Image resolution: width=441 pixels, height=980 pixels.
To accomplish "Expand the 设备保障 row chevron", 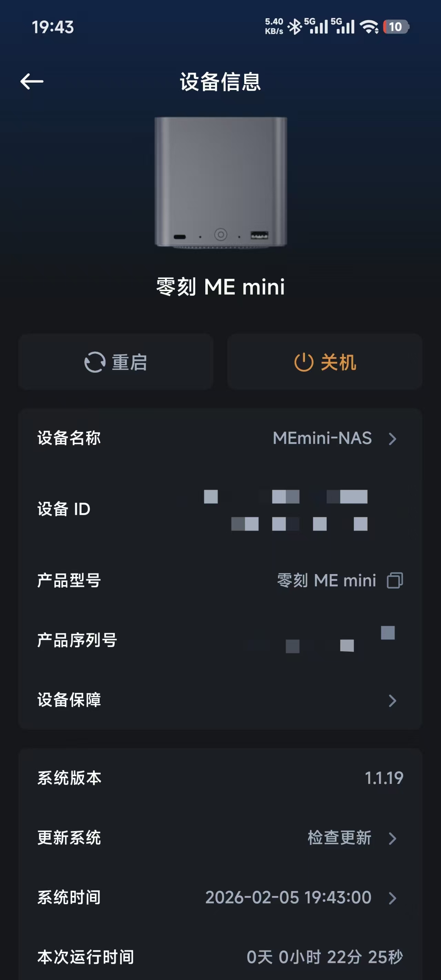I will [x=393, y=701].
